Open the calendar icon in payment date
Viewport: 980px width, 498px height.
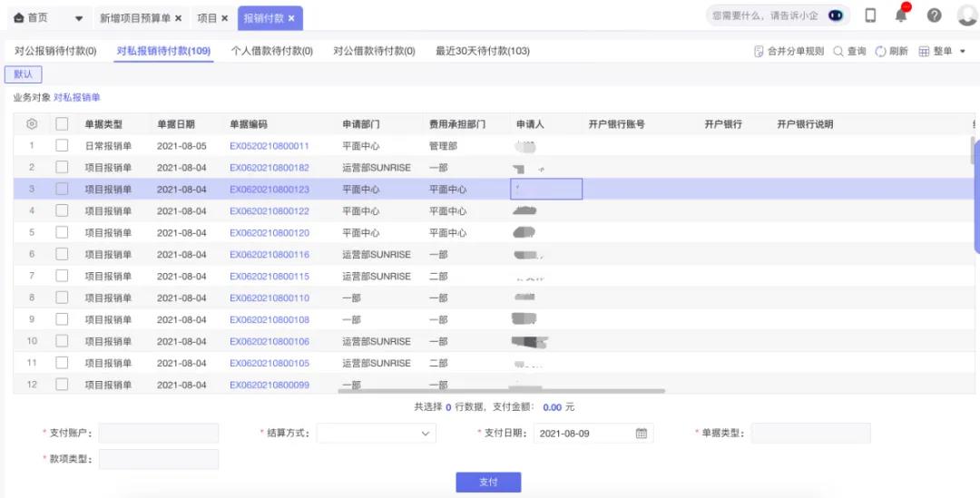coord(641,434)
